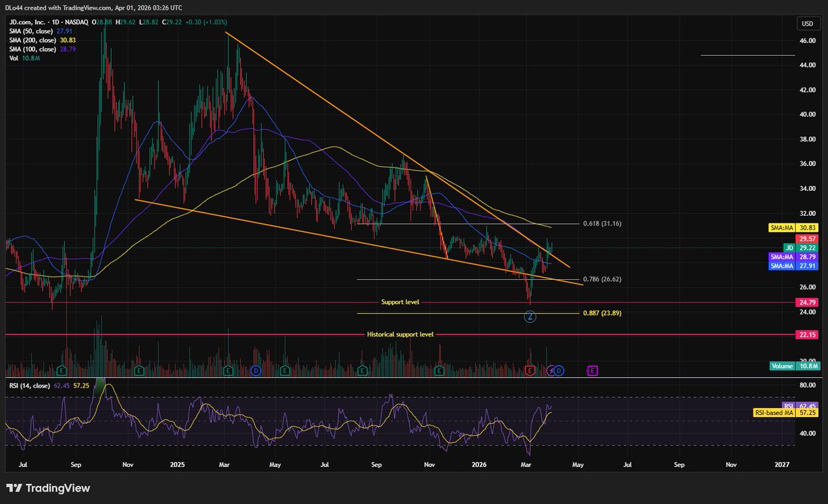Click the yellow SMA:MA 30.83 price tag
The image size is (828, 504).
click(x=793, y=228)
